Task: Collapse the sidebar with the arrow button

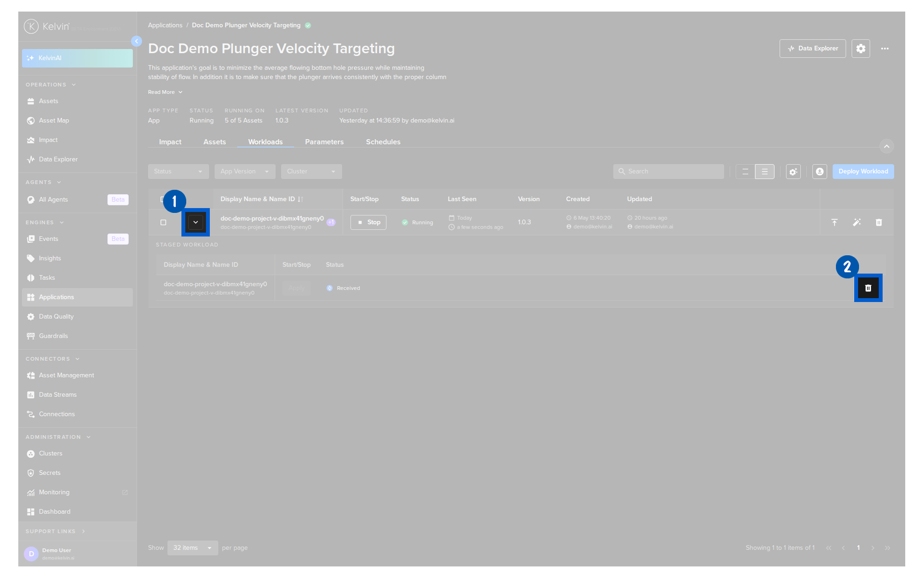Action: 137,41
